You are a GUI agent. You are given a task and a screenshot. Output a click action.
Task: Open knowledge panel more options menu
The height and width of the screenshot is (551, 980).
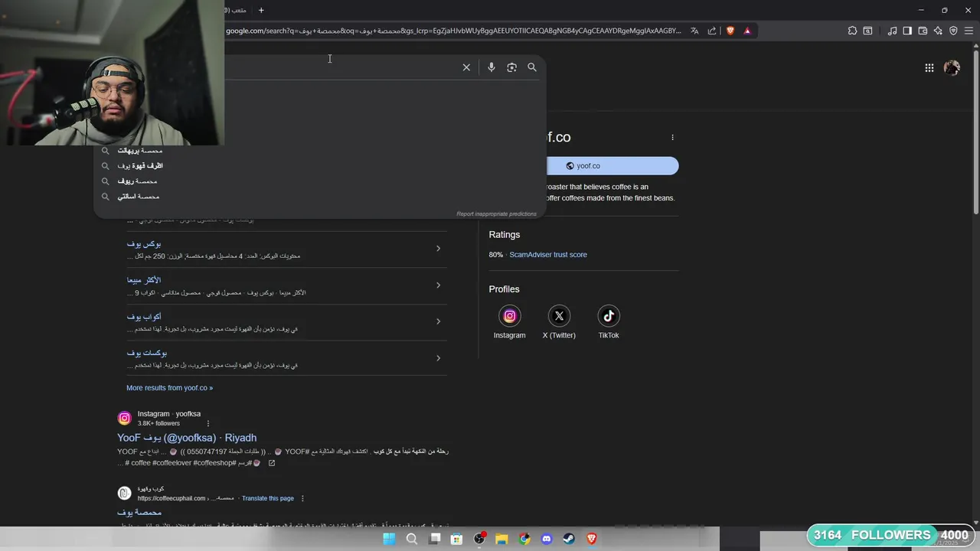[672, 138]
